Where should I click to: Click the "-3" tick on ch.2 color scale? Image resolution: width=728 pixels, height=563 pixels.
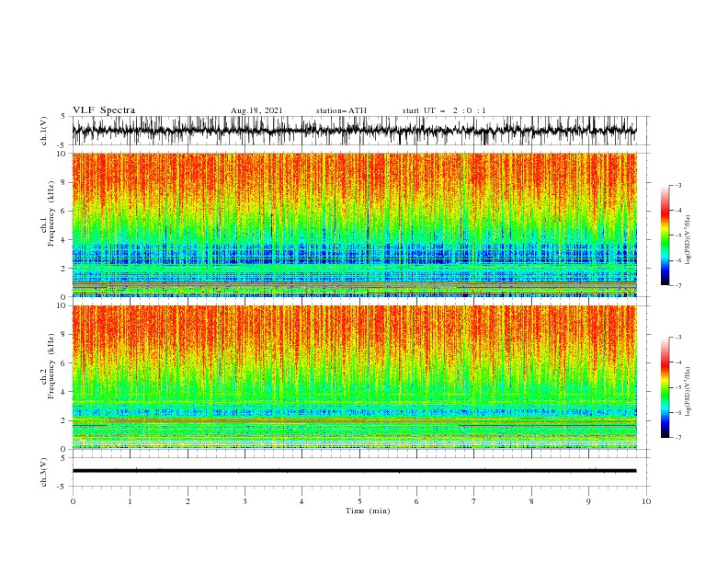[678, 338]
